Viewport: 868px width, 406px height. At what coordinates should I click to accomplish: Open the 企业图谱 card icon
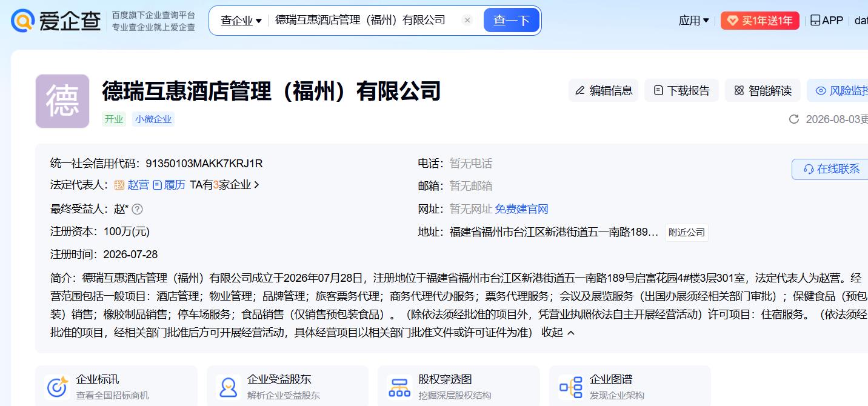[571, 387]
